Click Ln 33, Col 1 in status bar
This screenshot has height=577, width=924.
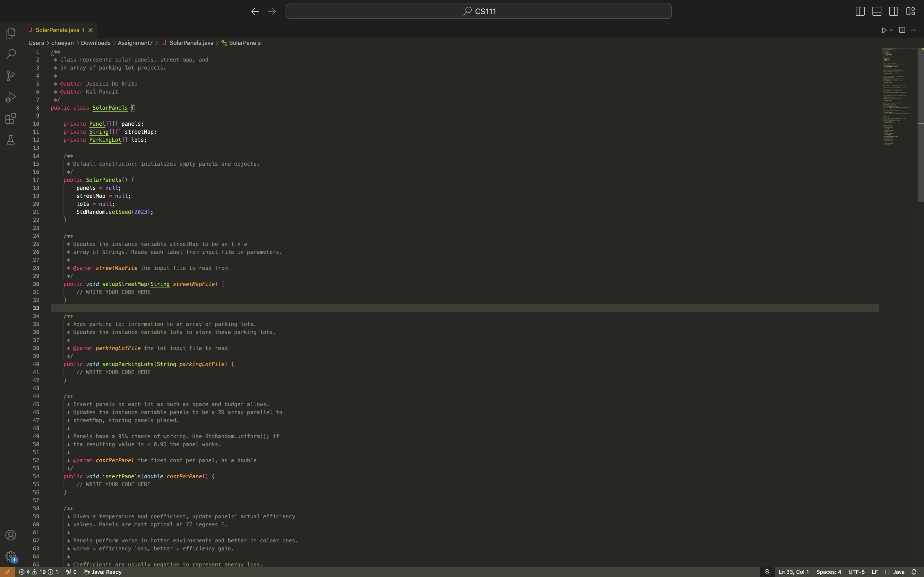tap(793, 572)
